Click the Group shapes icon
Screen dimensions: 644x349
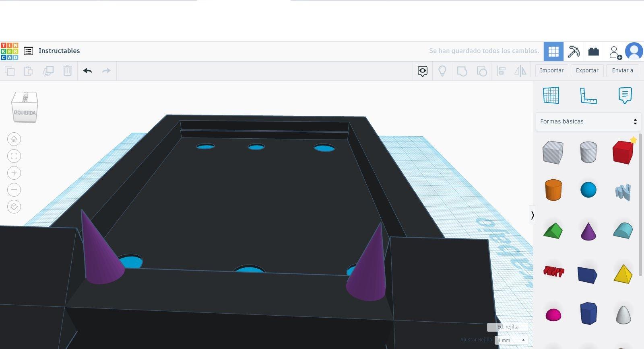462,71
